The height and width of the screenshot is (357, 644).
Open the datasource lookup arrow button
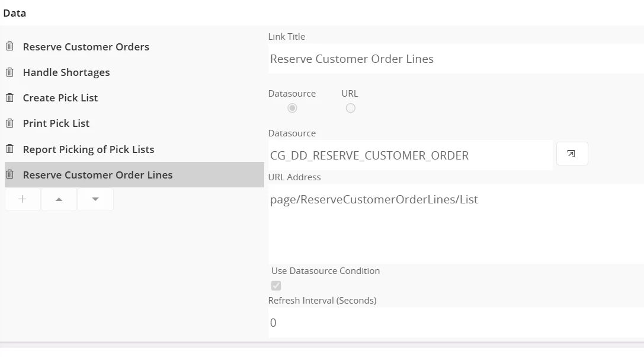(x=572, y=154)
